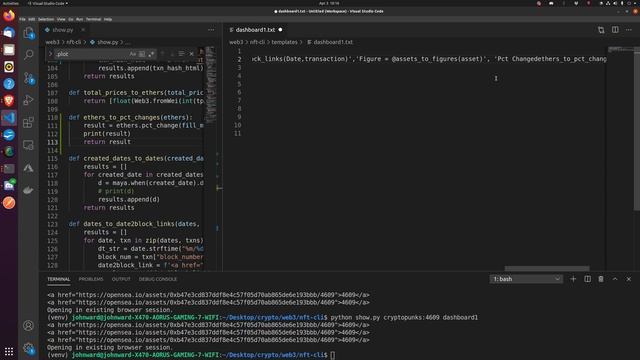Screen dimensions: 640x360
Task: Open the Run menu
Action: tap(80, 19)
